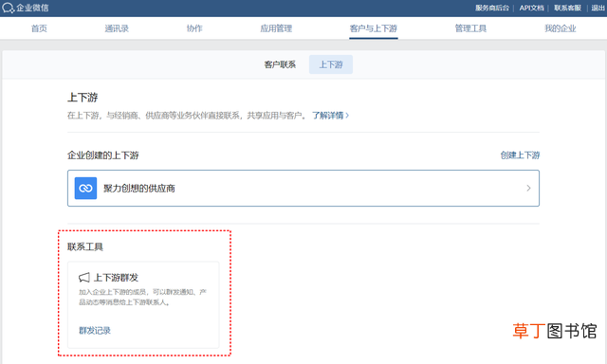This screenshot has height=364, width=607.
Task: Expand the 聚力创想的供应商 row chevron
Action: pyautogui.click(x=528, y=188)
